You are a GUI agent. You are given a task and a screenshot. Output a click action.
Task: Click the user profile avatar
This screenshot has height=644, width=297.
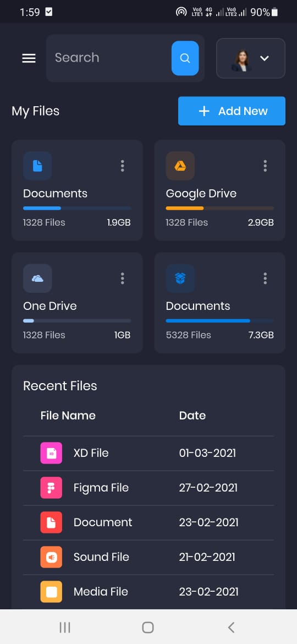tap(241, 61)
